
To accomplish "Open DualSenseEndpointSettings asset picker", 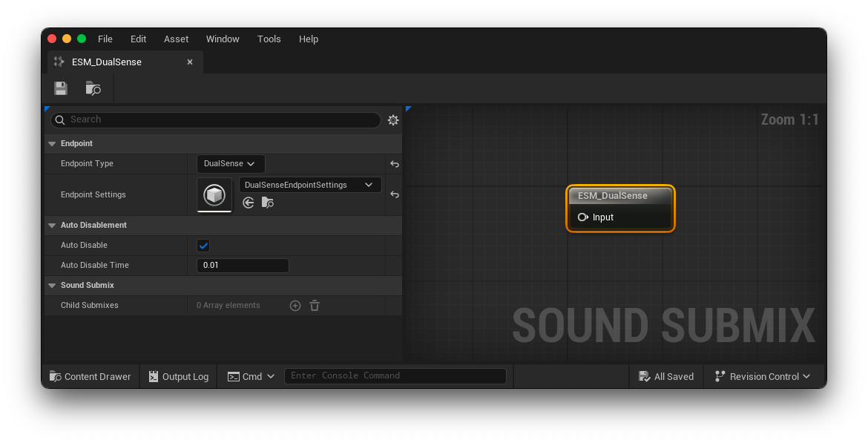I will [310, 185].
